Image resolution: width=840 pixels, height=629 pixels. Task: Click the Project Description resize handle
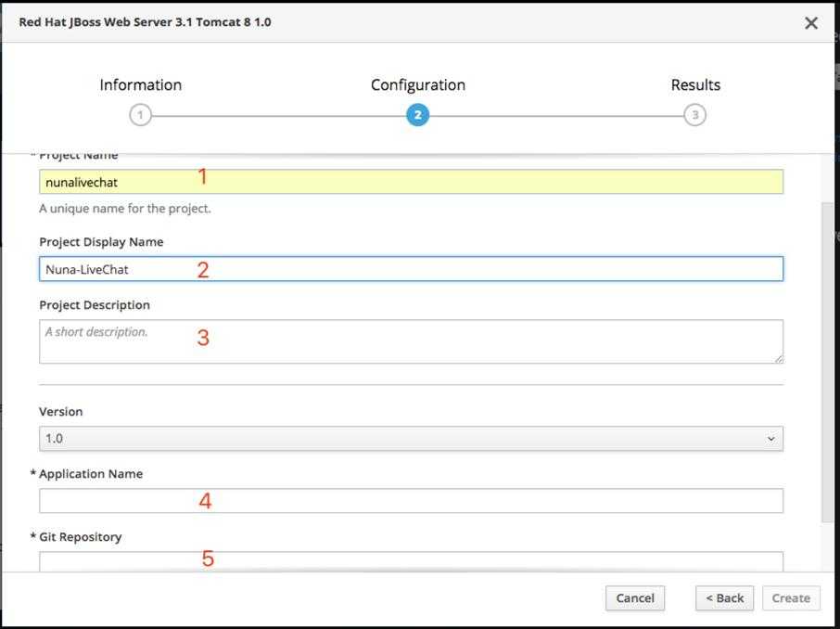pyautogui.click(x=779, y=359)
